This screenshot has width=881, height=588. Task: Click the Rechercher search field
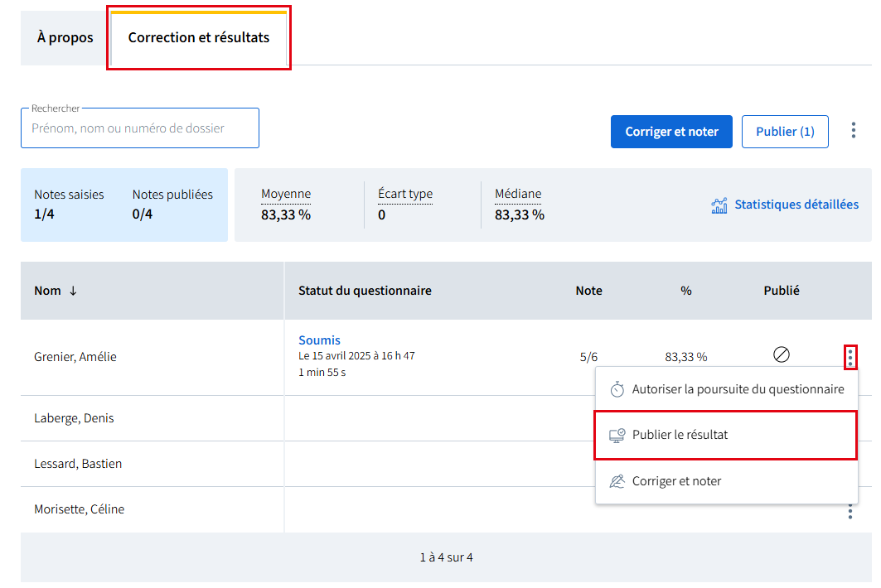(x=140, y=128)
